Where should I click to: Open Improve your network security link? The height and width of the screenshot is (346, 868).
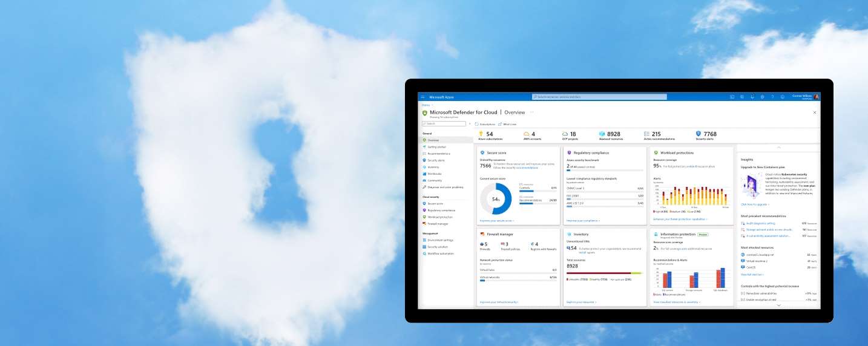pos(499,302)
